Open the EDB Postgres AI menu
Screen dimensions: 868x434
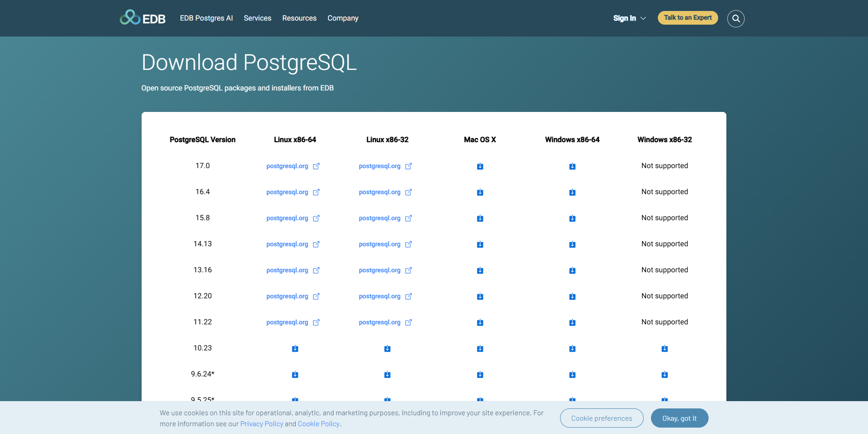[x=206, y=18]
